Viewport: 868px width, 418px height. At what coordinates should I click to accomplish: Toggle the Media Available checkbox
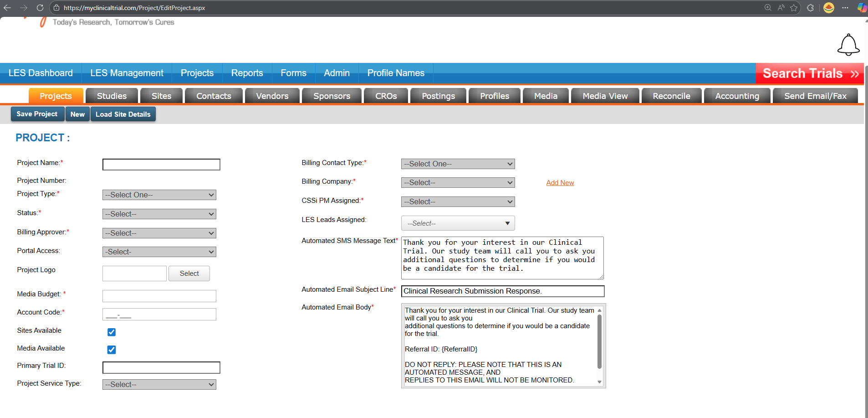[x=112, y=350]
